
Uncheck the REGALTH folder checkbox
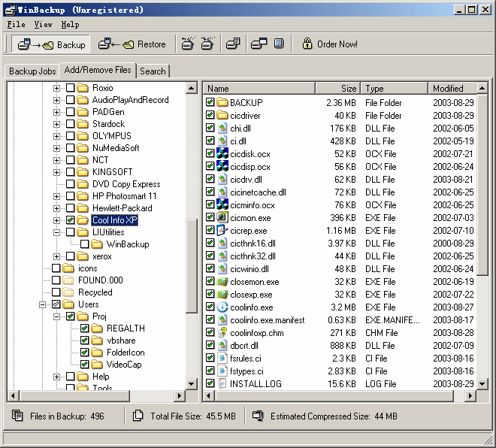click(84, 328)
